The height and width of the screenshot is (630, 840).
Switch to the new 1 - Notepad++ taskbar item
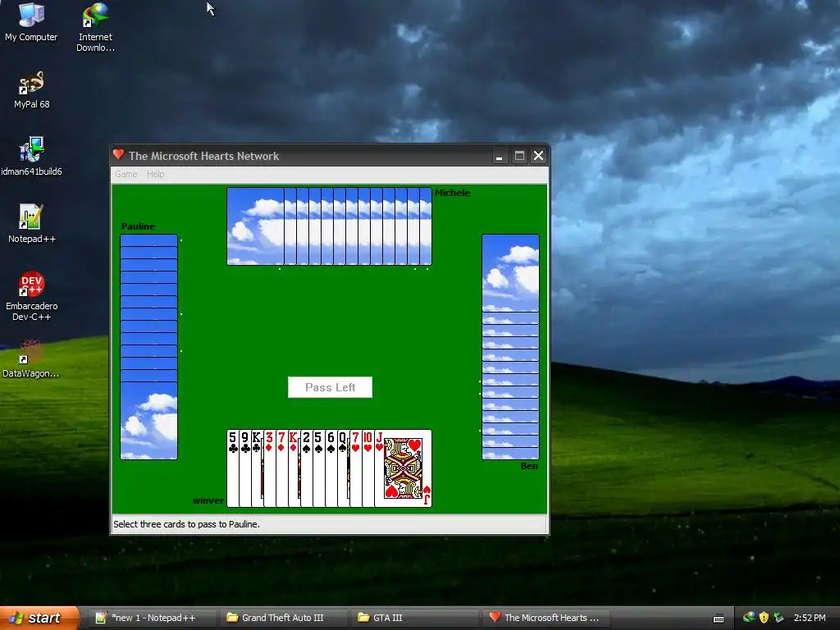151,618
